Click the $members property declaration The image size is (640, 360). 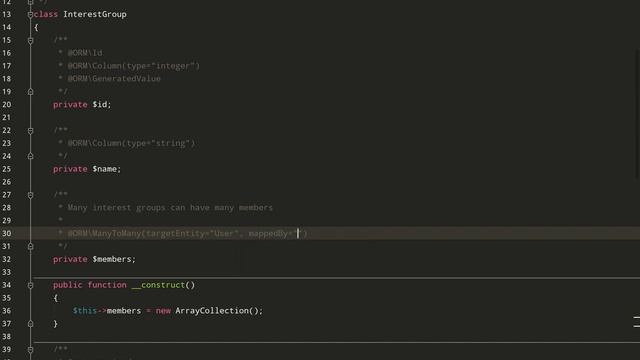(x=94, y=259)
